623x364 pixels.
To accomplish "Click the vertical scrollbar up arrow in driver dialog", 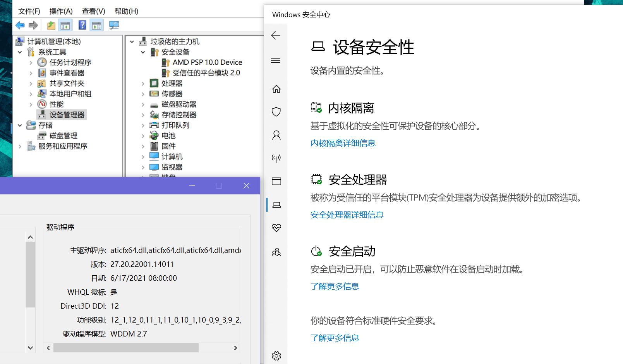I will pyautogui.click(x=30, y=237).
